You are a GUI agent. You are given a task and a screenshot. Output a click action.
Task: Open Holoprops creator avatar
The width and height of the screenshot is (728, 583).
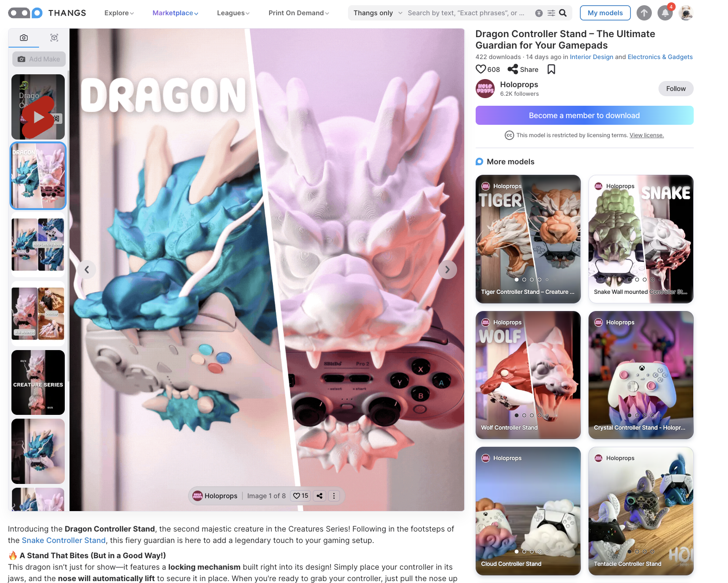pyautogui.click(x=485, y=89)
